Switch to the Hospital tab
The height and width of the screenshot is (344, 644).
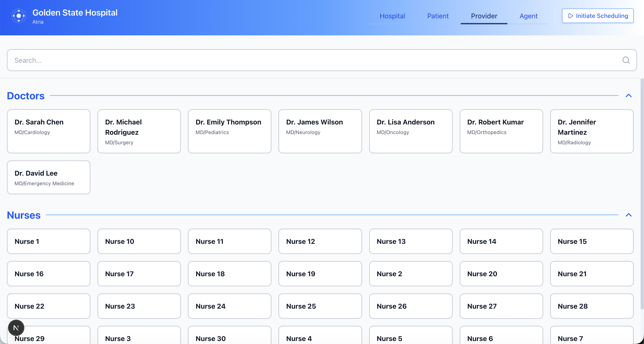(x=392, y=16)
